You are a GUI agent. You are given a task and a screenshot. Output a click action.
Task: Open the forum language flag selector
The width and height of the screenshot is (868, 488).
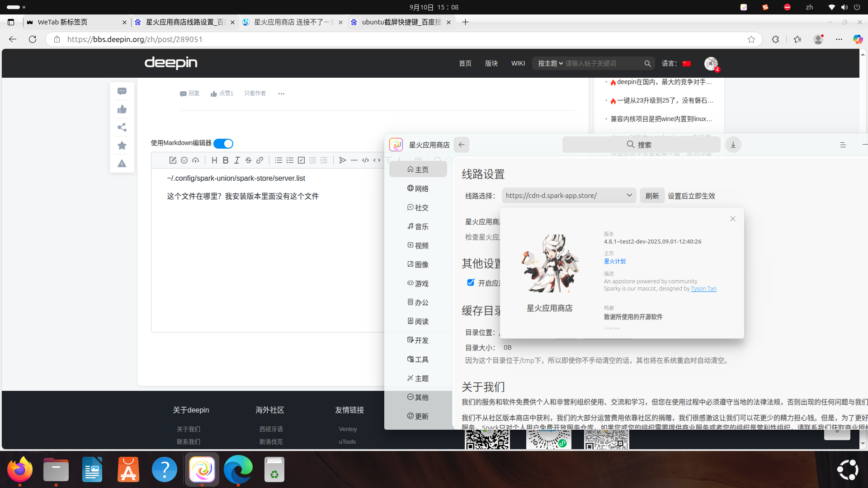click(x=687, y=64)
